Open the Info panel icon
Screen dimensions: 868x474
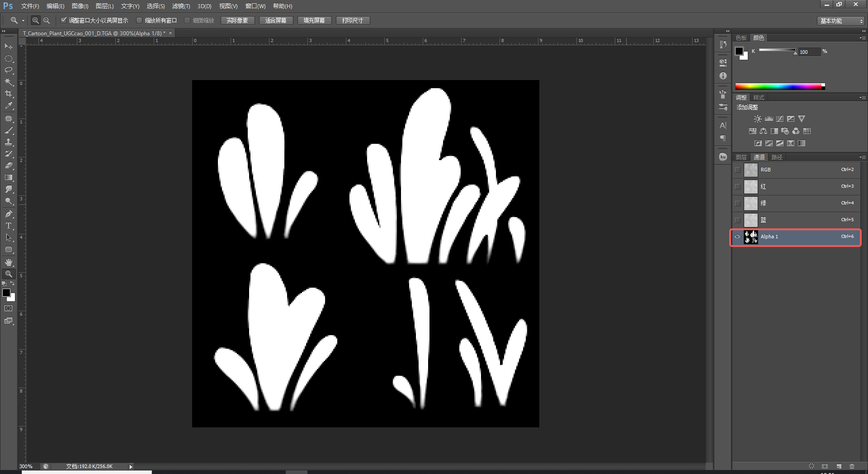click(x=723, y=76)
